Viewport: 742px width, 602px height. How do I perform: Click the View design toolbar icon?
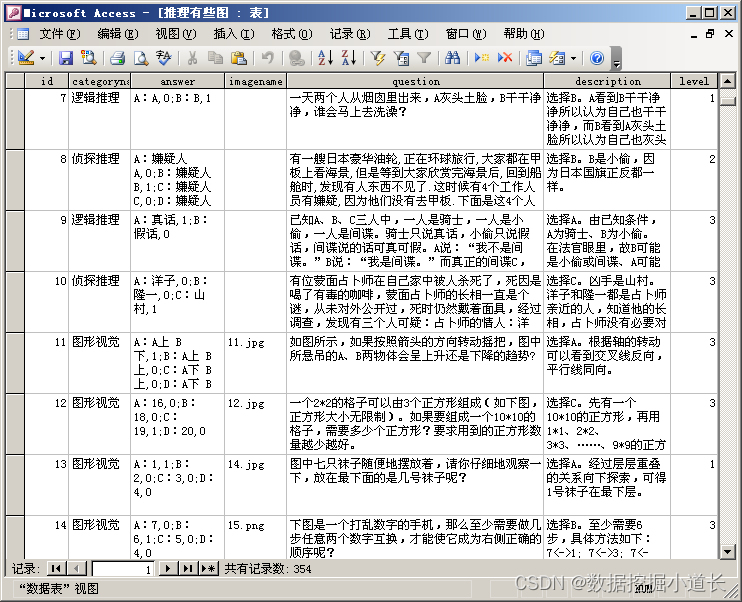[26, 58]
